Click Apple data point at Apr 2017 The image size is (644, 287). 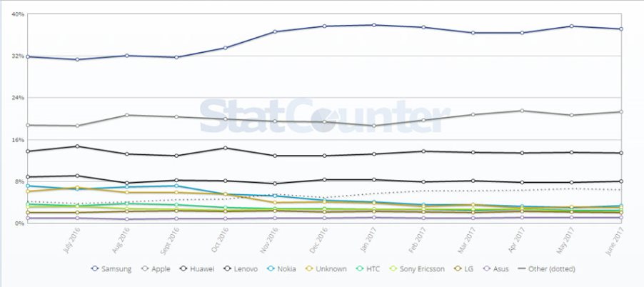coord(522,111)
